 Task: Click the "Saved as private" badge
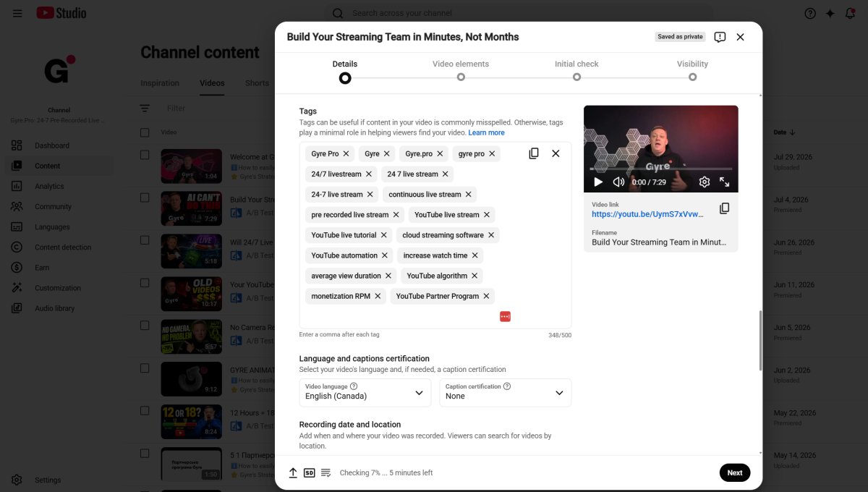680,37
